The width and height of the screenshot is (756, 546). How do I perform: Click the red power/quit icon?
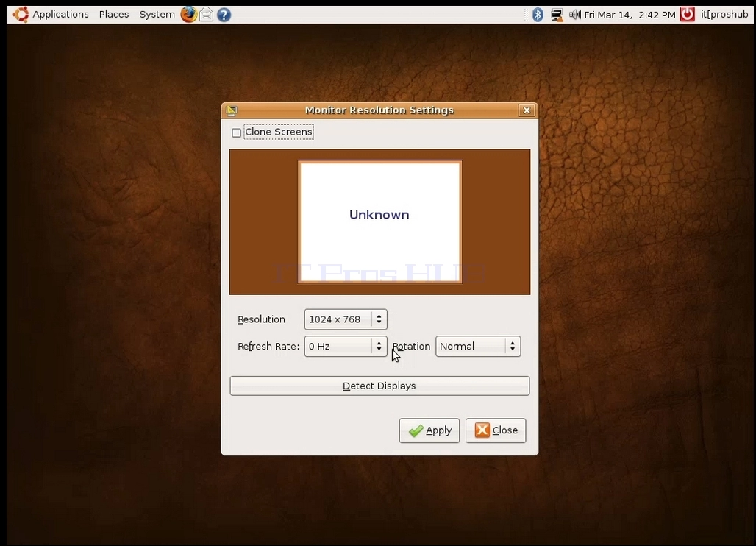(688, 15)
